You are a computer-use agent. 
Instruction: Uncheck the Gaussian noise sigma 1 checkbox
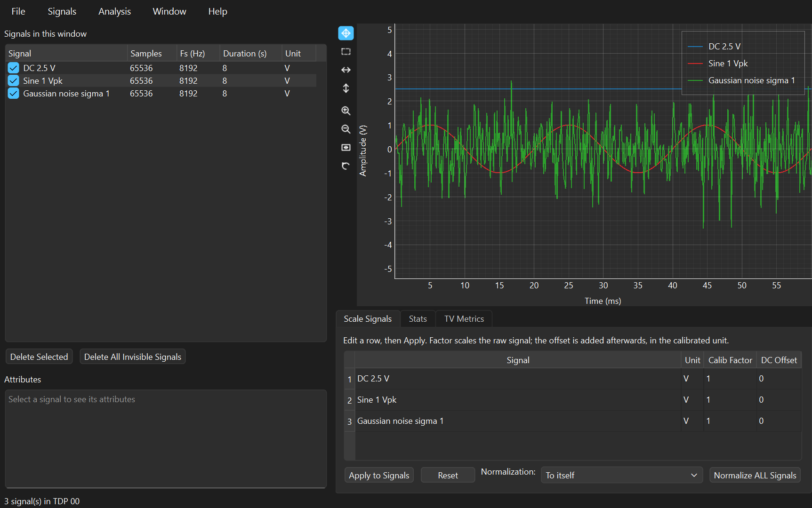point(13,94)
